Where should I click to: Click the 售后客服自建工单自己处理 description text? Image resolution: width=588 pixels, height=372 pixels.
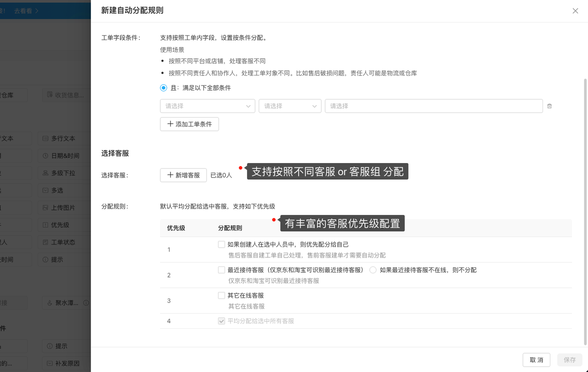pyautogui.click(x=307, y=255)
